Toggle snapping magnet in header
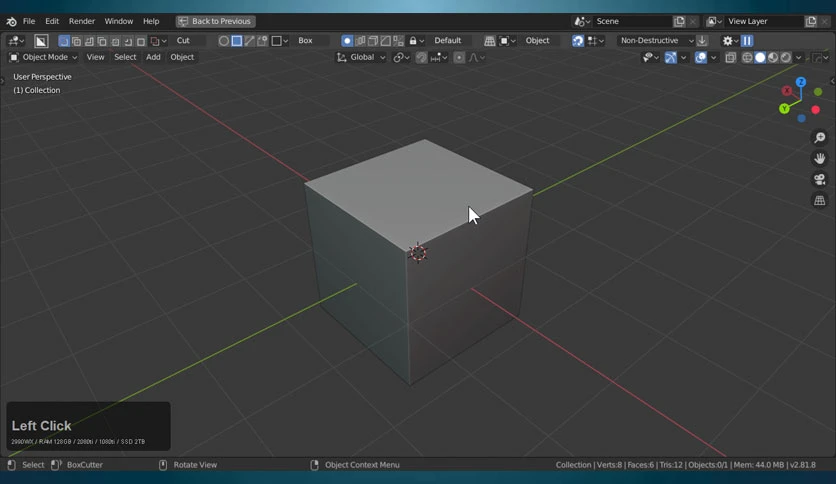This screenshot has height=484, width=836. click(x=421, y=58)
